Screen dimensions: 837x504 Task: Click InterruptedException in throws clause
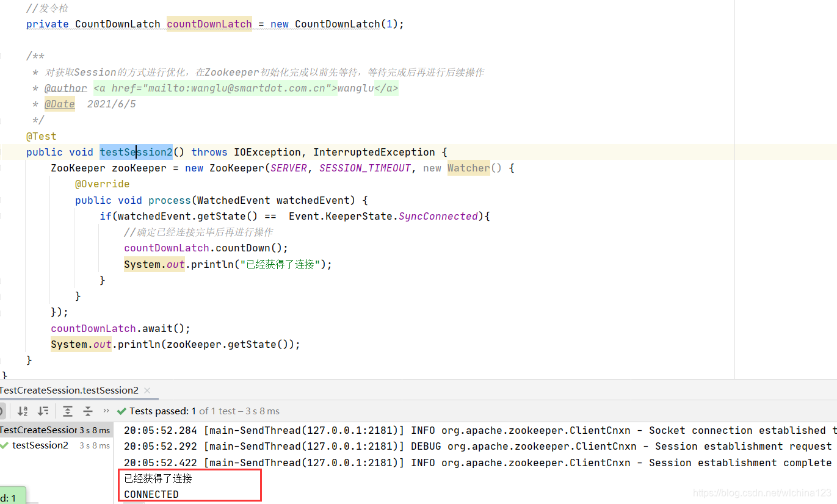(x=374, y=152)
